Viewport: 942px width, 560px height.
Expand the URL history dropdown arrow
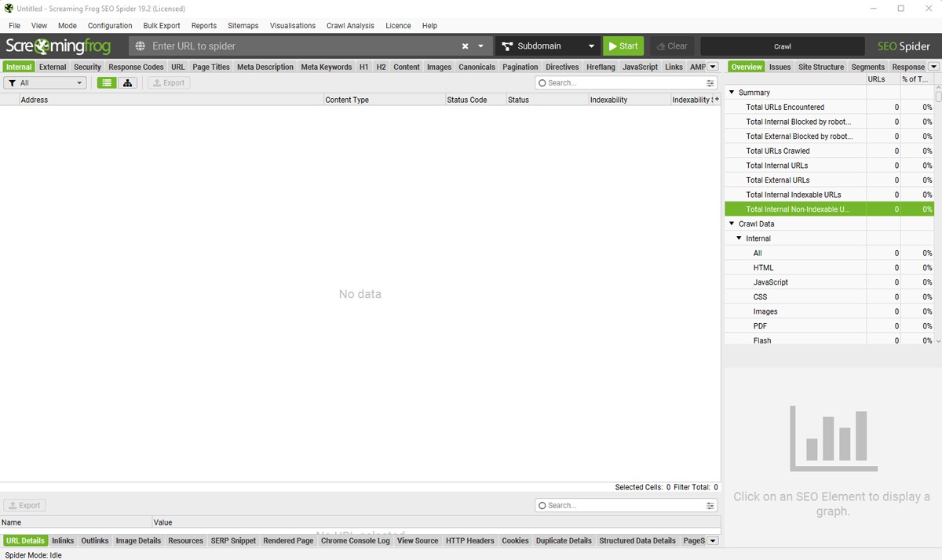tap(481, 46)
